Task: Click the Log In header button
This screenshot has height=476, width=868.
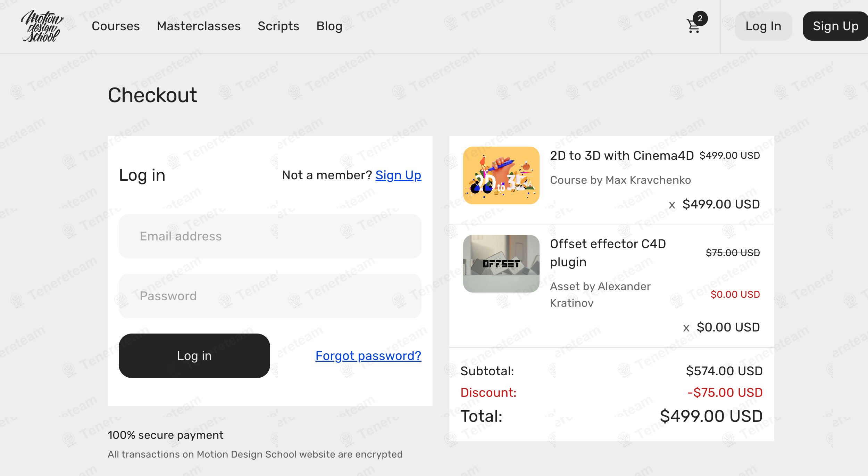Action: click(763, 26)
